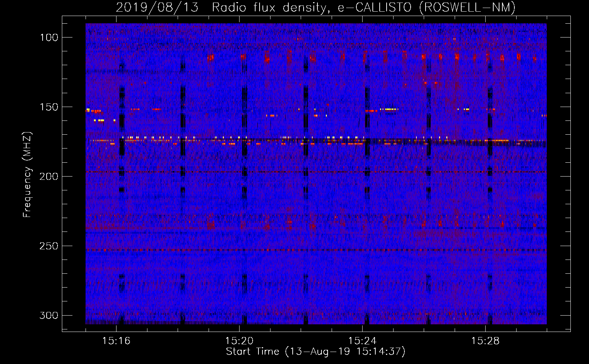Click the '(ROSWELL-NM)' station label in the title
The height and width of the screenshot is (364, 589).
[467, 7]
